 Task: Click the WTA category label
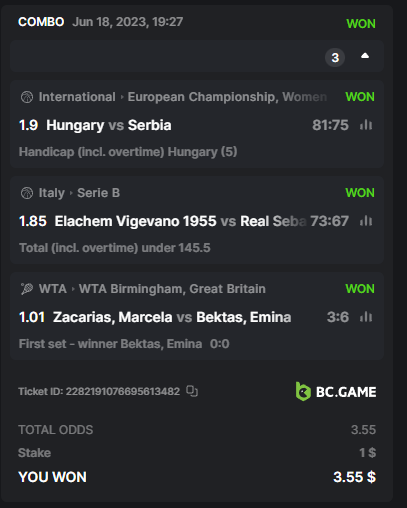pos(53,289)
